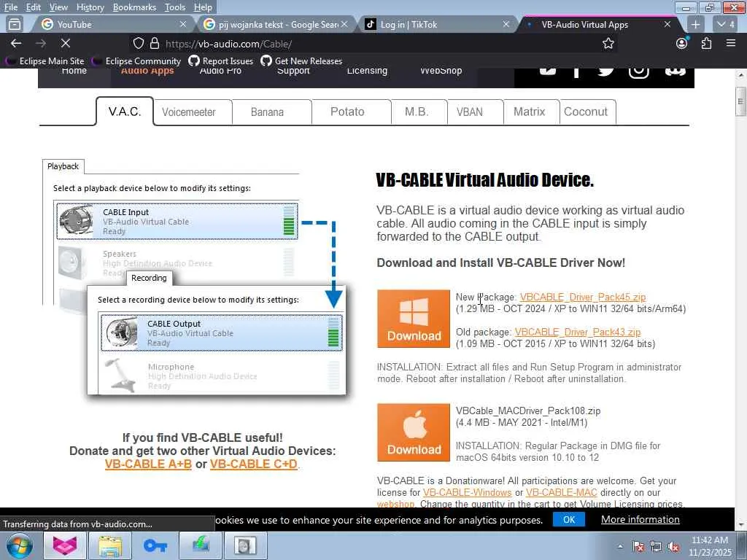
Task: Open Report Issues GitHub bookmark
Action: pyautogui.click(x=221, y=61)
